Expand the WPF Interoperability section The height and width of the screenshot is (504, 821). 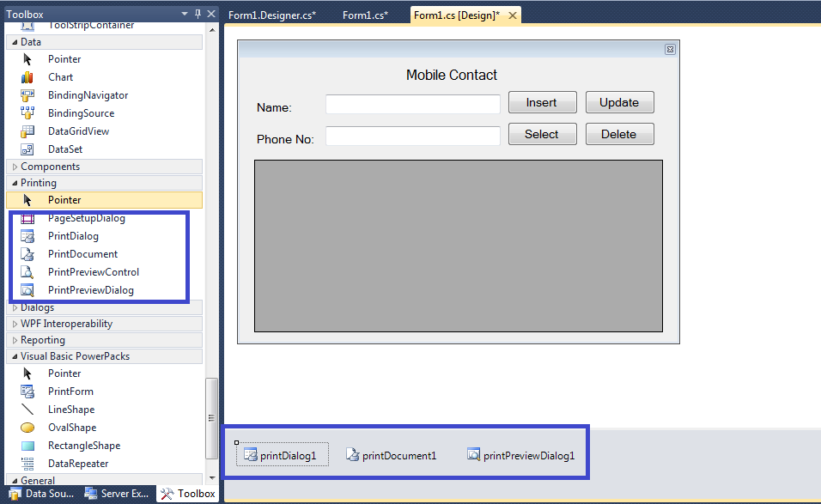point(58,323)
